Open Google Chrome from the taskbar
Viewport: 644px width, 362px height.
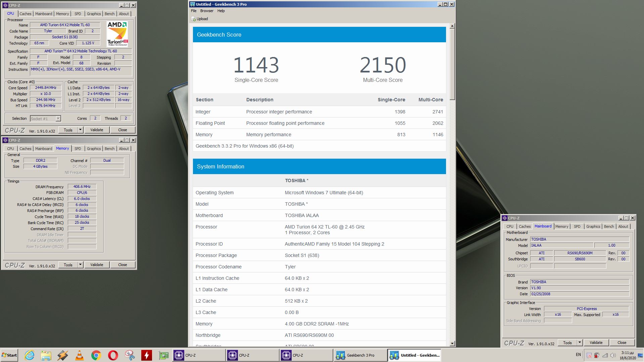click(96, 355)
